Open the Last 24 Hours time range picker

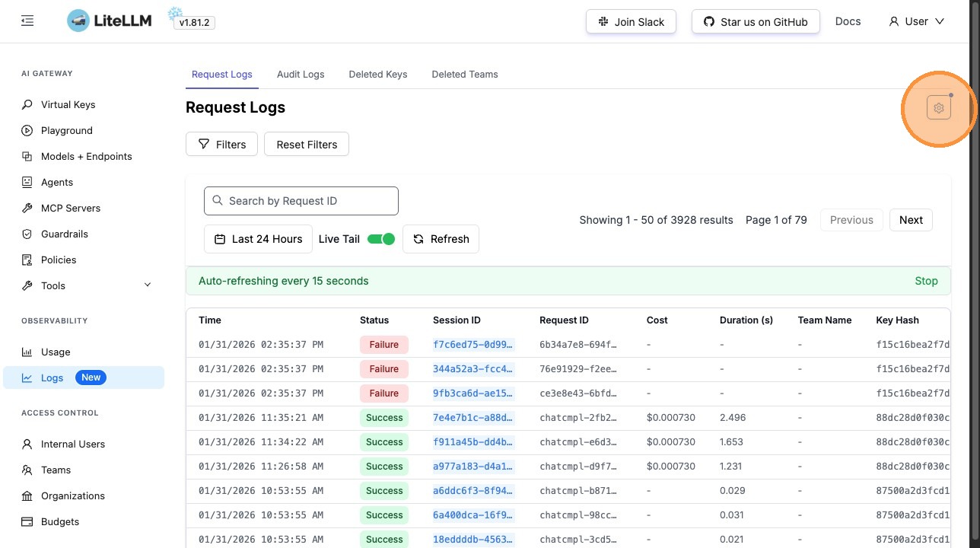click(x=258, y=239)
